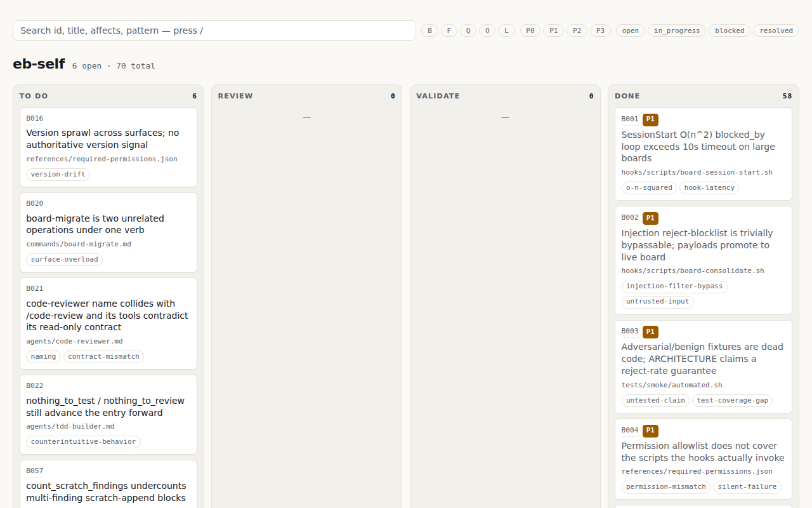Image resolution: width=812 pixels, height=508 pixels.
Task: Open card B057 count_scratch_findings undercounts
Action: 108,484
